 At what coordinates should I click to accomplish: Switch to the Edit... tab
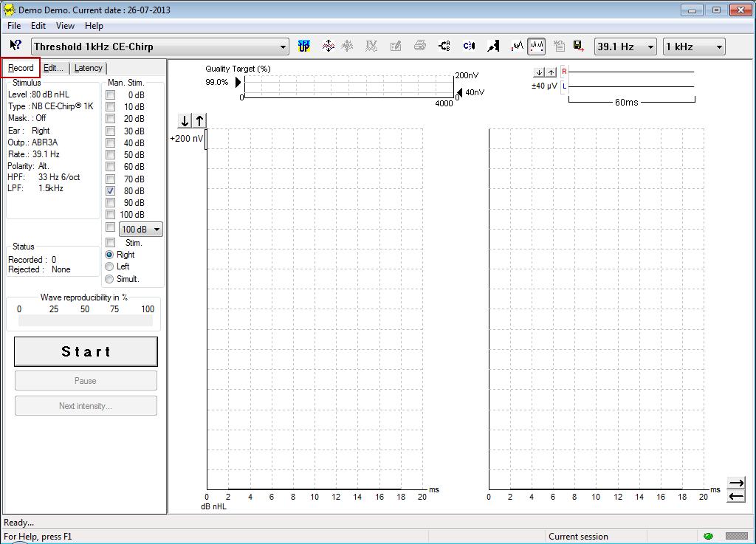pyautogui.click(x=53, y=68)
